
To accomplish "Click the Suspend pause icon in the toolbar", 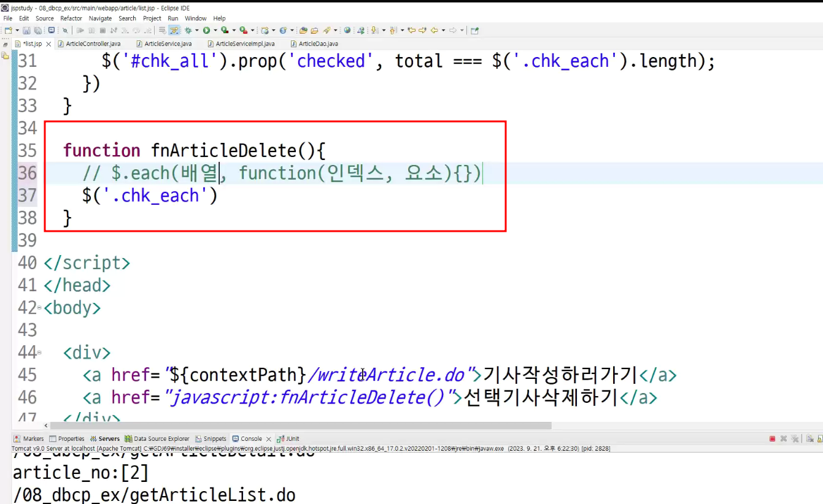I will tap(91, 30).
